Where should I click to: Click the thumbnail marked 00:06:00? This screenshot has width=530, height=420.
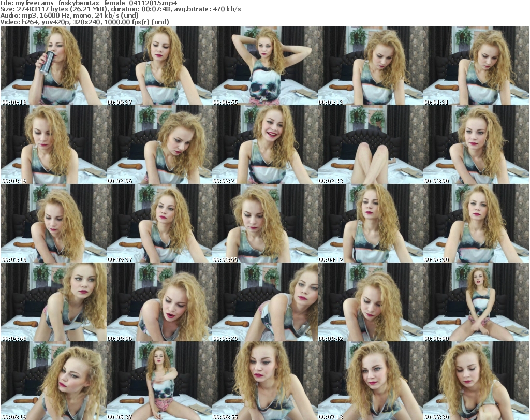[476, 302]
